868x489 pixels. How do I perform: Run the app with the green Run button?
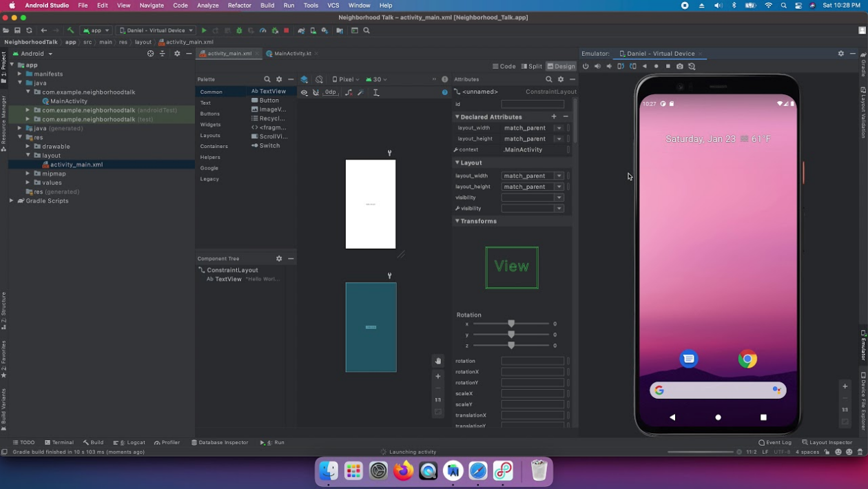pos(204,30)
